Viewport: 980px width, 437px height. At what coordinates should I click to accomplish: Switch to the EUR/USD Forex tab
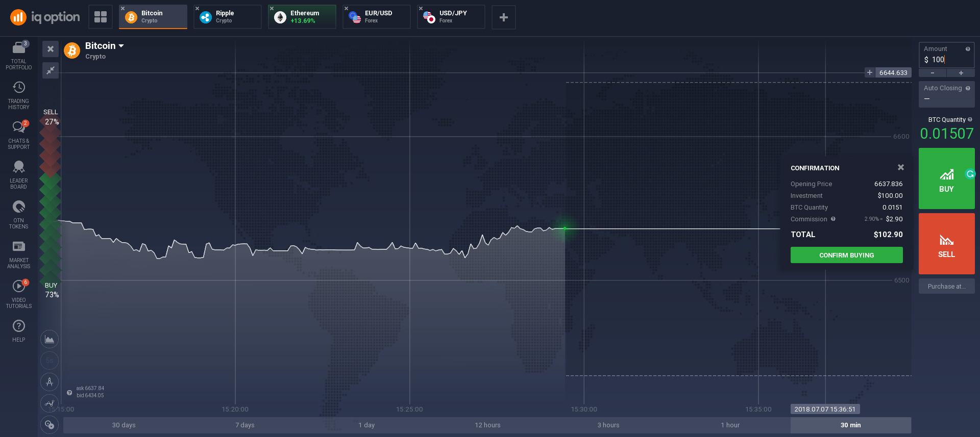tap(377, 17)
